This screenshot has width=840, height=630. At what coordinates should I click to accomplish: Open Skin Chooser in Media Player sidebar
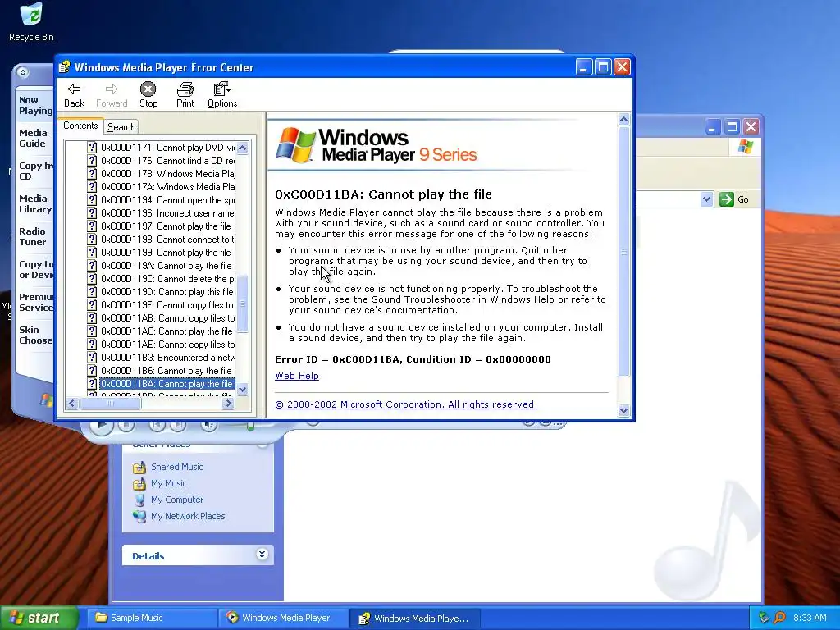pyautogui.click(x=35, y=335)
